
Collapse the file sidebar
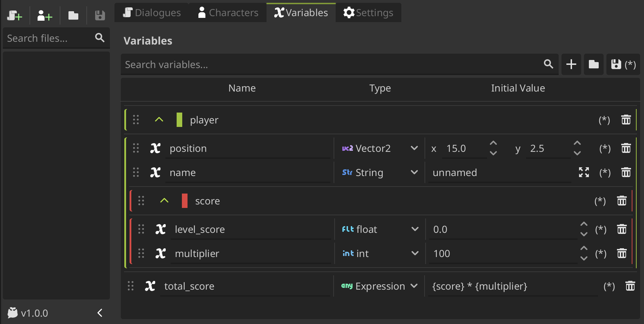99,312
